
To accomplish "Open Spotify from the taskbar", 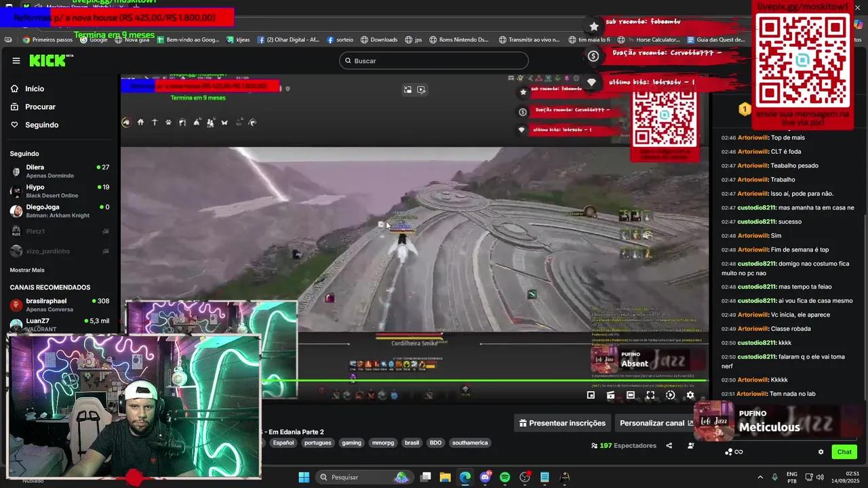I will (x=505, y=477).
